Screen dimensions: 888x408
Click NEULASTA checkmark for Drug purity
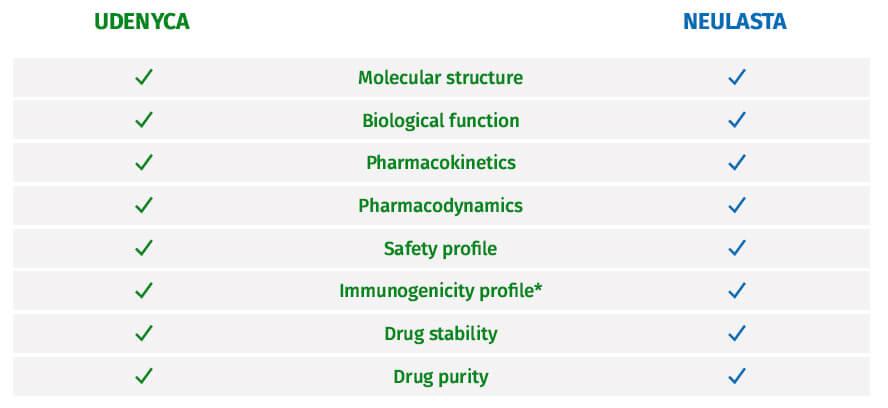point(737,376)
